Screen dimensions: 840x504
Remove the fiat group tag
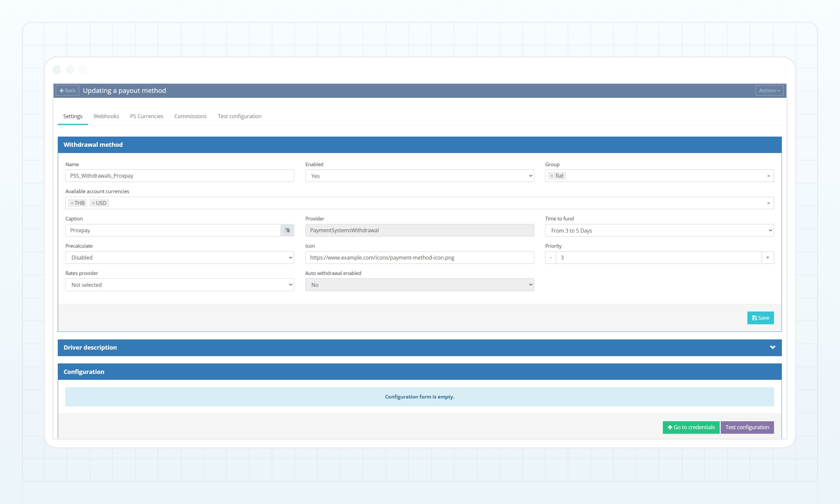552,176
